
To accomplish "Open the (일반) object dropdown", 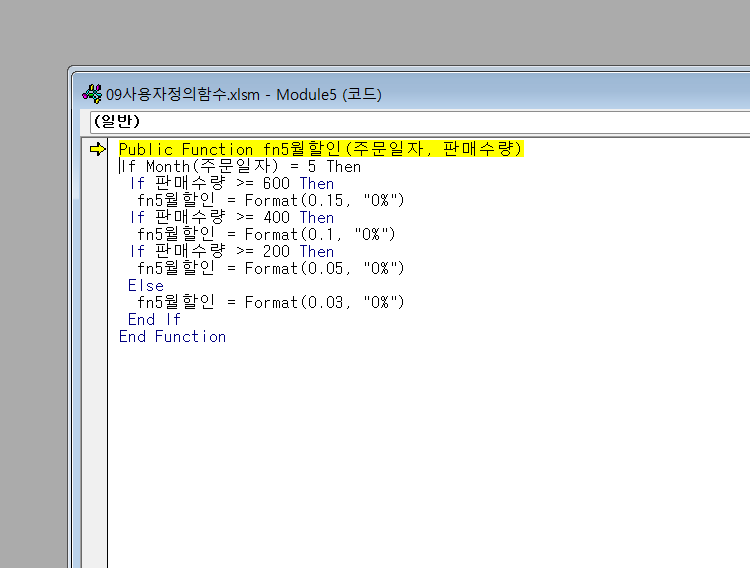I will pos(419,122).
